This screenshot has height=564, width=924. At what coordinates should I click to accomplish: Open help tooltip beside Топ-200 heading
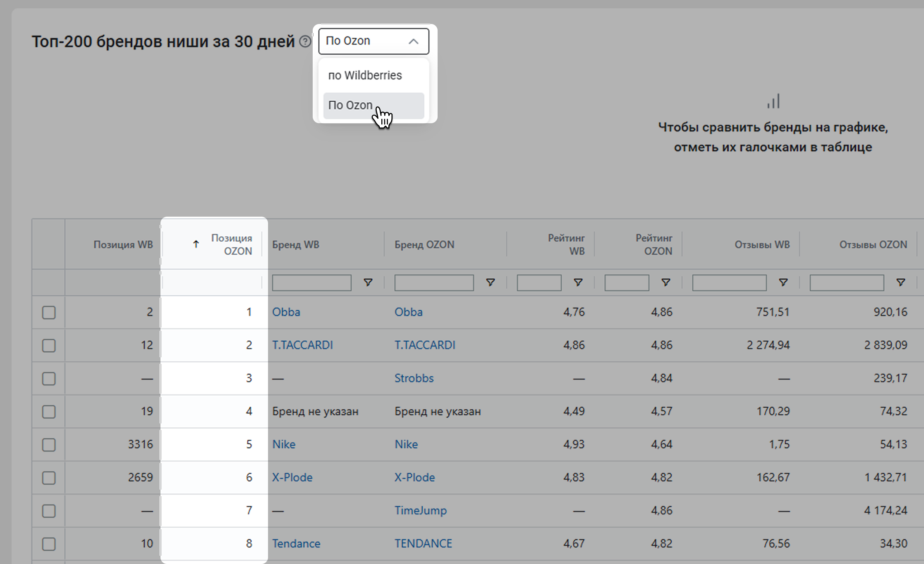pyautogui.click(x=305, y=41)
